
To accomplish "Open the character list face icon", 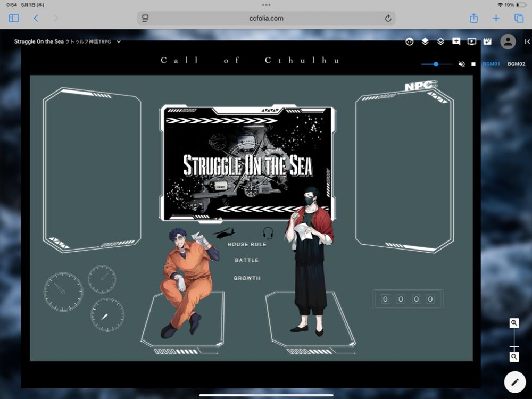I will (410, 41).
